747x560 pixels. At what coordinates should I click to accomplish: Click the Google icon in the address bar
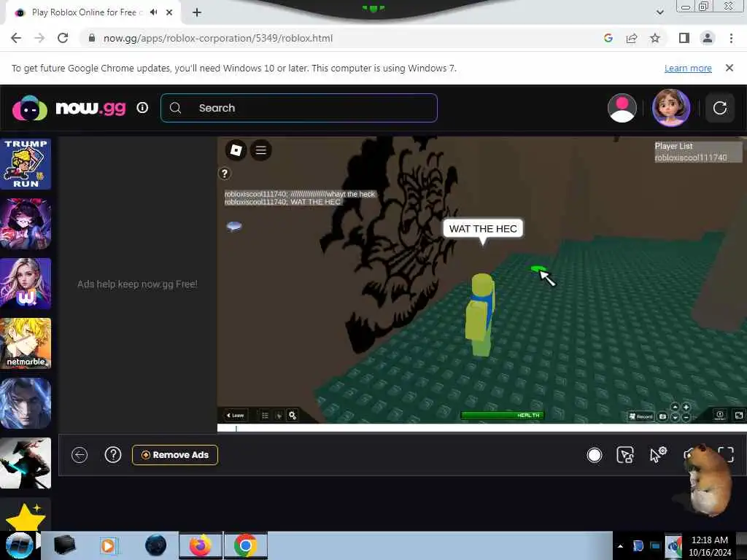coord(608,38)
